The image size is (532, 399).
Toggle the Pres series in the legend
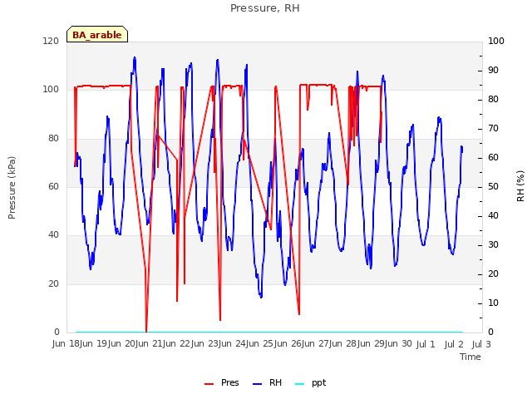click(222, 382)
